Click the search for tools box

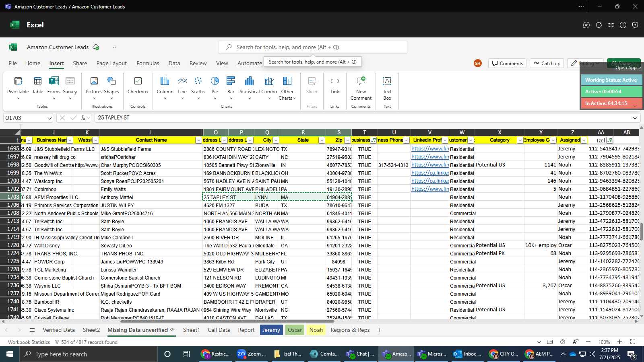[313, 47]
